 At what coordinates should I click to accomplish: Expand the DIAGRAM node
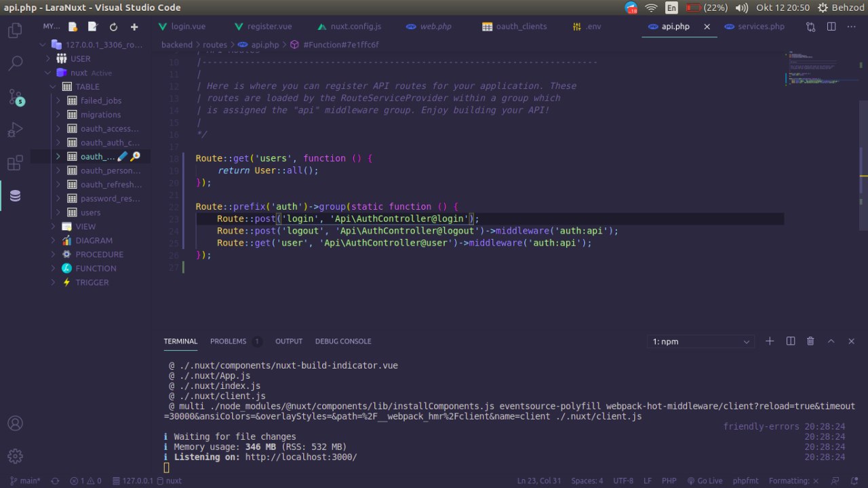point(53,240)
